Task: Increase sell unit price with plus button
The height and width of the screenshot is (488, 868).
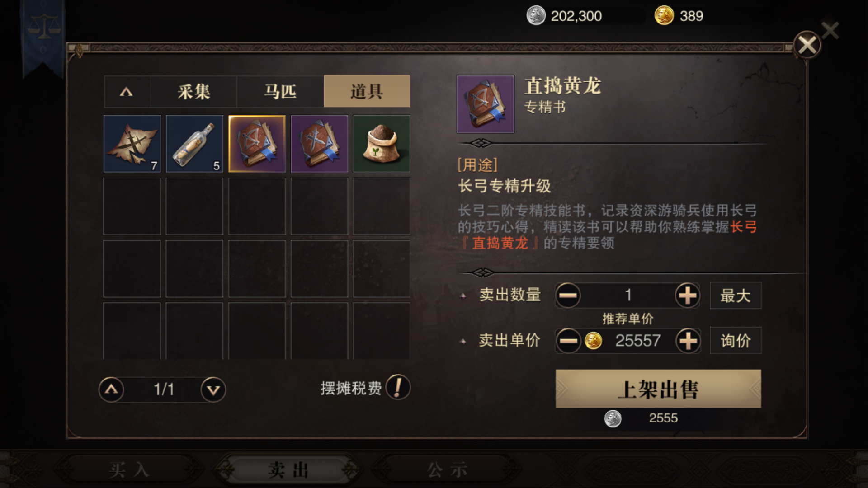Action: pyautogui.click(x=688, y=341)
